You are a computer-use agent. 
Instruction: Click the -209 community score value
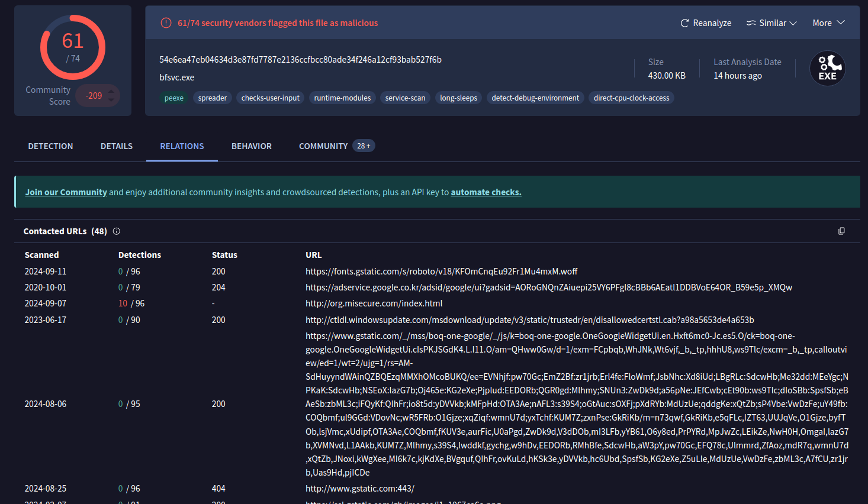pyautogui.click(x=94, y=96)
